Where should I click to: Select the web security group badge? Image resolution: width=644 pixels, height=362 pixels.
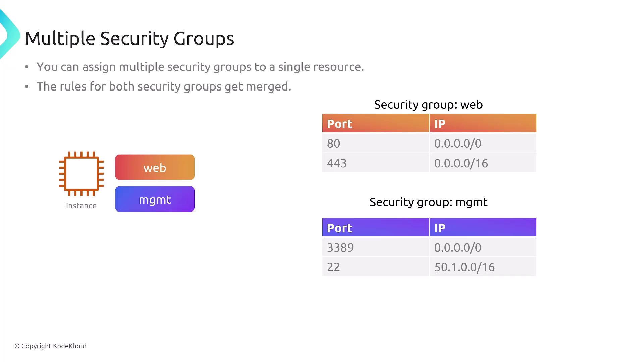coord(155,167)
